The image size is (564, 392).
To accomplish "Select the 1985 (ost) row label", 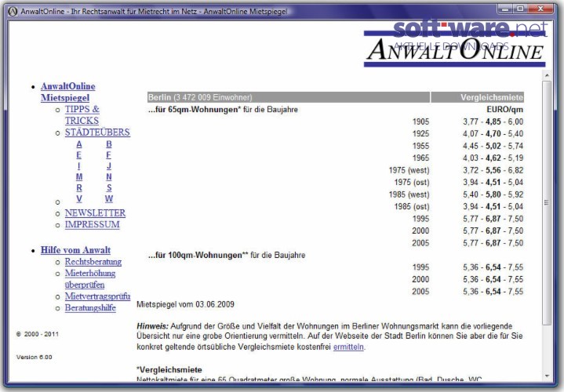I will (x=412, y=206).
